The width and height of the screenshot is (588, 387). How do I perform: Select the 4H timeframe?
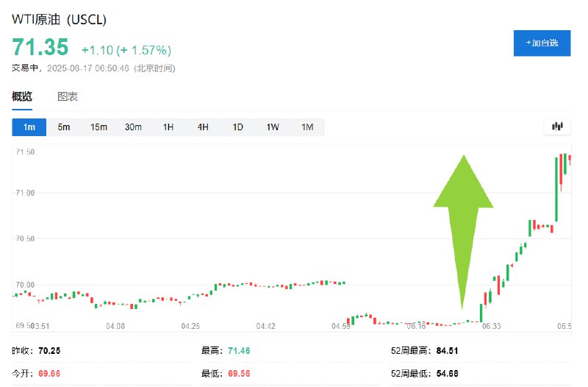point(203,127)
